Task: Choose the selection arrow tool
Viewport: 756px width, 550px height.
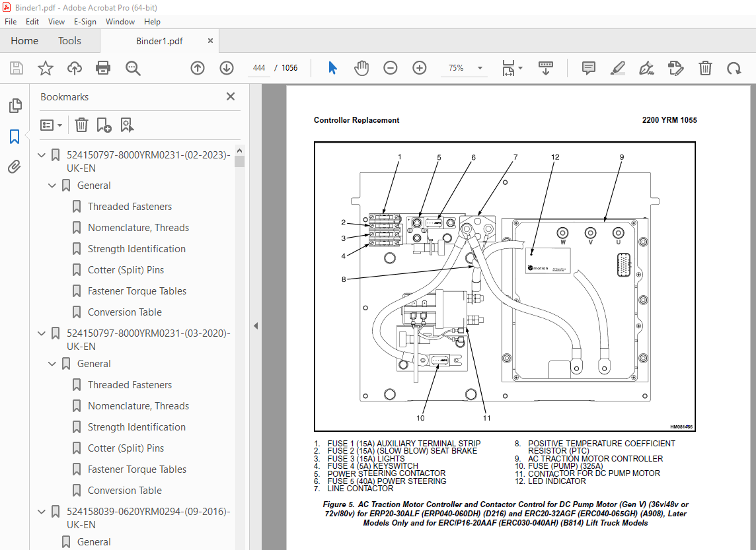Action: pos(332,68)
